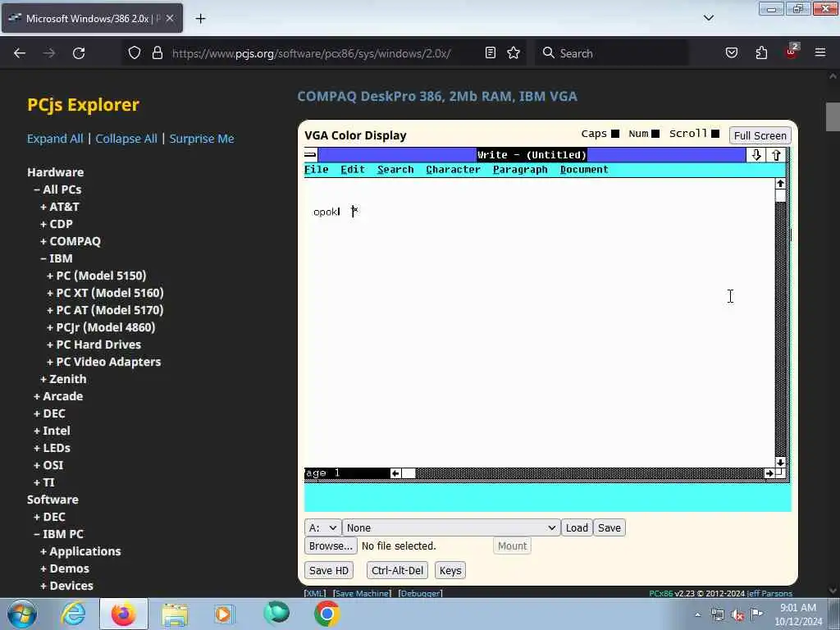Image resolution: width=840 pixels, height=630 pixels.
Task: Open media player icon on taskbar
Action: (224, 614)
